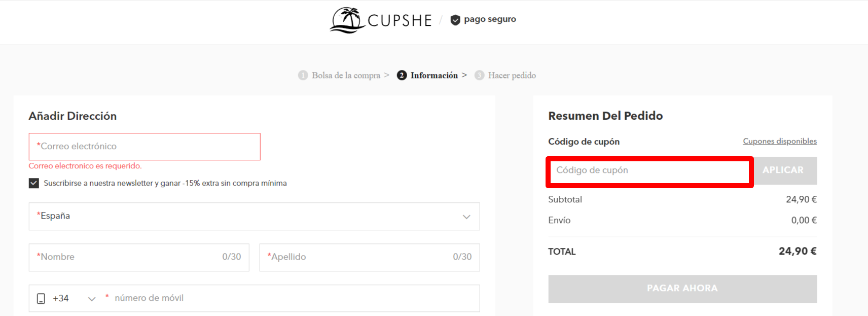Click the 'pago seguro' text

click(490, 19)
